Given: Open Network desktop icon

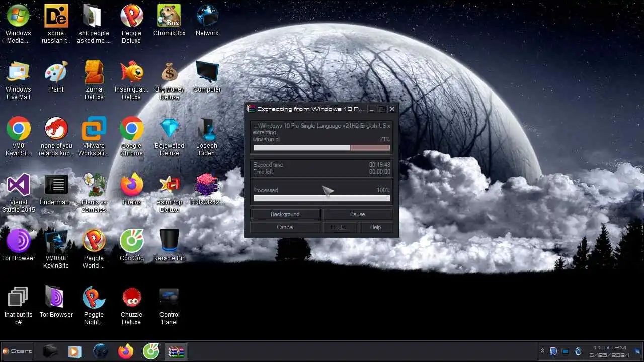Looking at the screenshot, I should (207, 20).
